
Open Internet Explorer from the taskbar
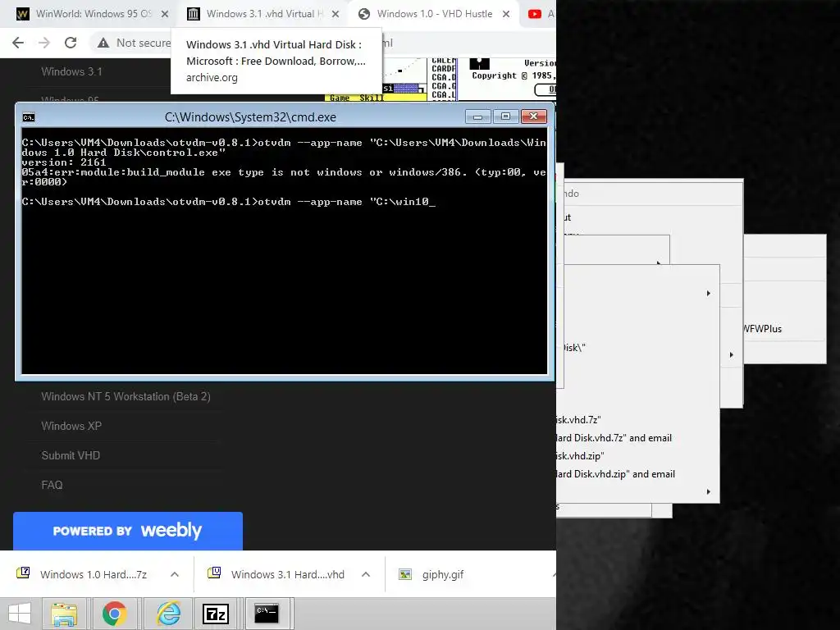168,614
